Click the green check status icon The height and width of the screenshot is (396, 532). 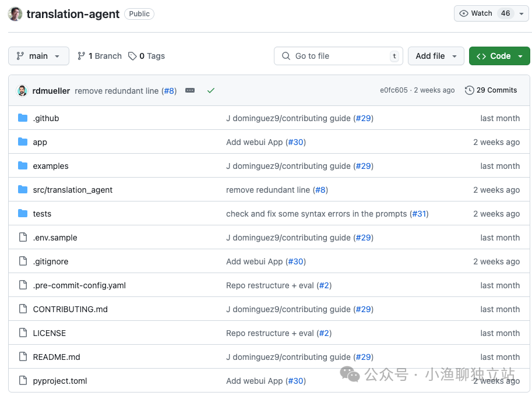coord(211,90)
